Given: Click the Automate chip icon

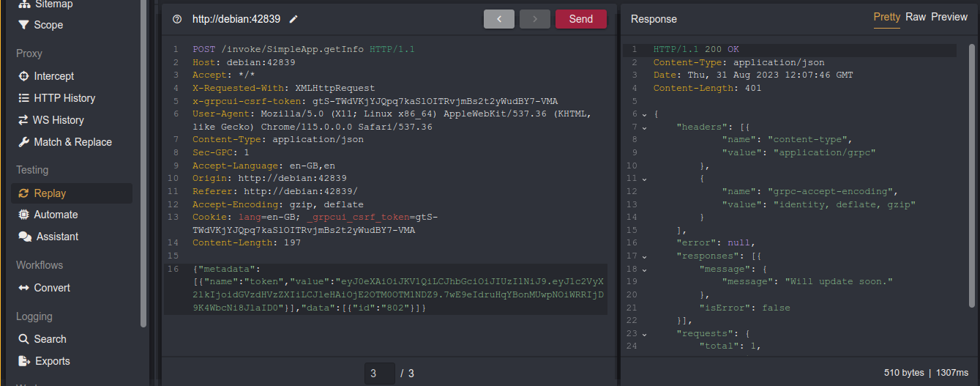Looking at the screenshot, I should [23, 215].
